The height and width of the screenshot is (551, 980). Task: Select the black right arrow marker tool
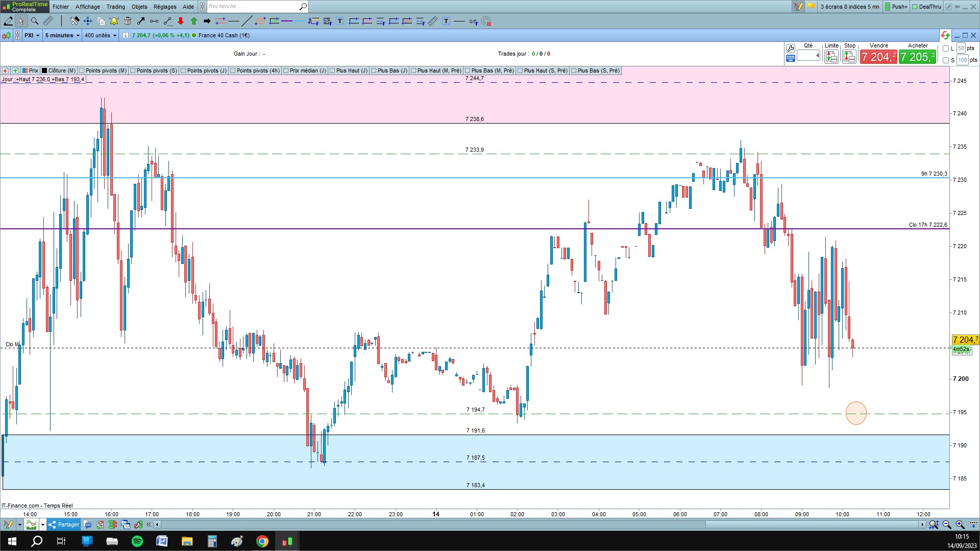pos(207,21)
